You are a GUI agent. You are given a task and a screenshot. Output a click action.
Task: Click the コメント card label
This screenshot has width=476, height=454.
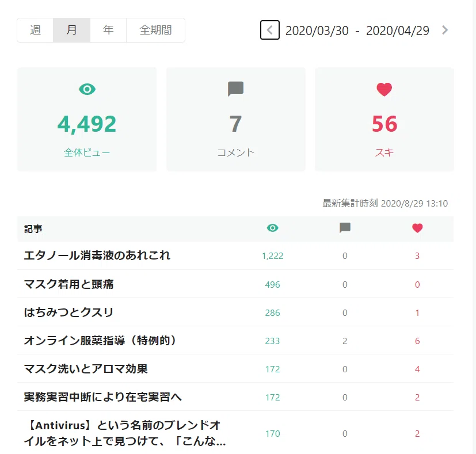236,152
